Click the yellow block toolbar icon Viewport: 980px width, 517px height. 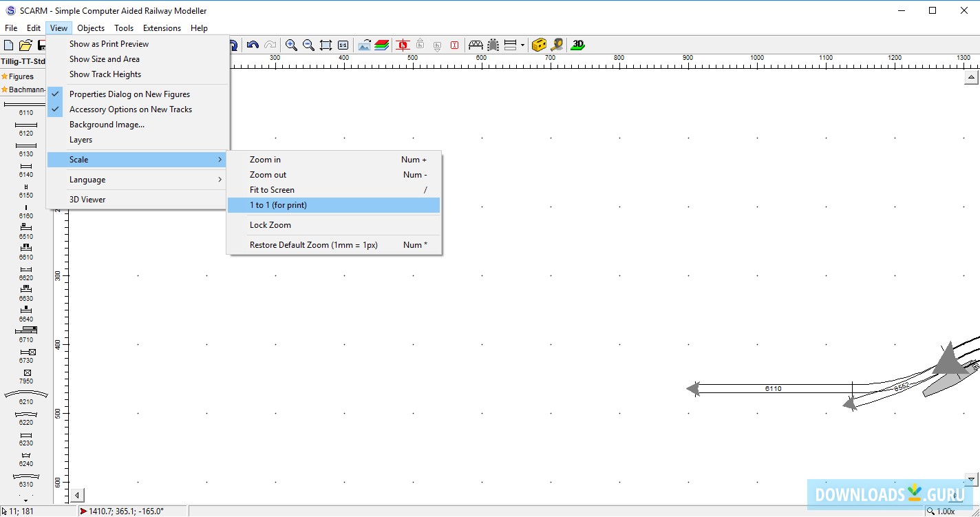click(x=540, y=45)
